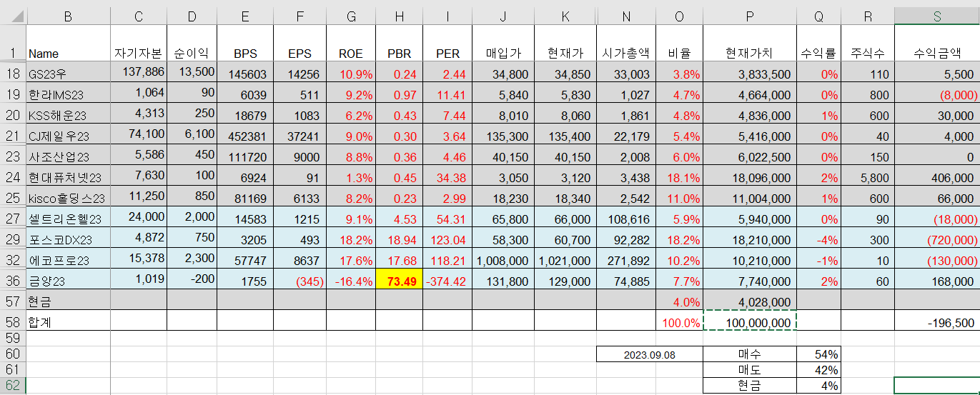Click the 현재가치 cell 18,096,000

[750, 176]
